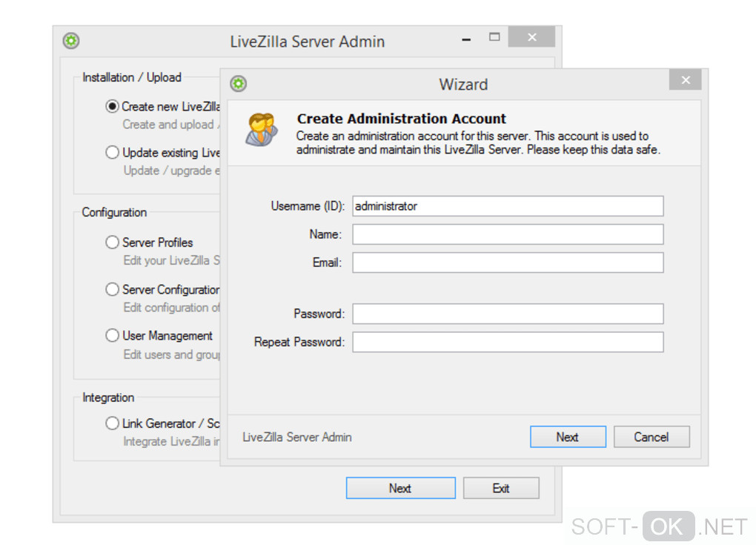Focus the Name text field
Screen dimensions: 756x545
pos(507,234)
